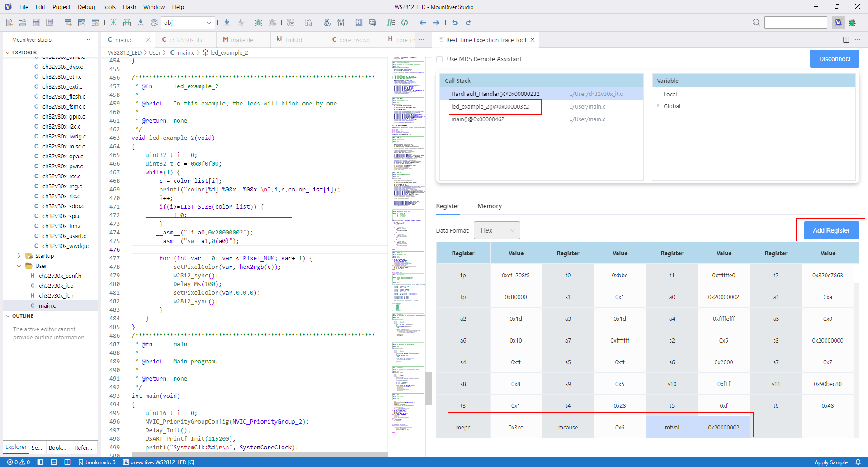868x467 pixels.
Task: Click the MounRiver V icon at top right
Action: click(839, 23)
